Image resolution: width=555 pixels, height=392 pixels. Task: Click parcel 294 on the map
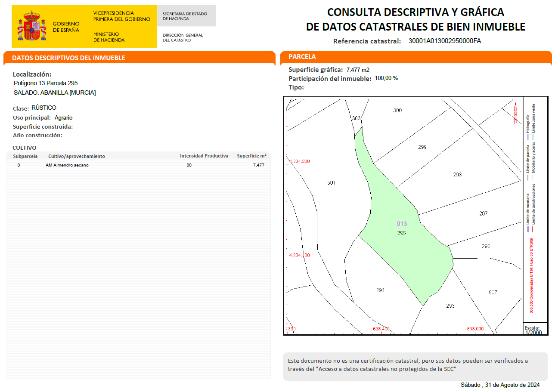point(380,290)
